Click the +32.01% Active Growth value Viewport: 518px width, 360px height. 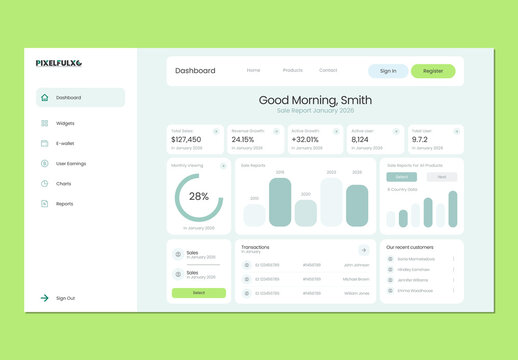tap(305, 139)
